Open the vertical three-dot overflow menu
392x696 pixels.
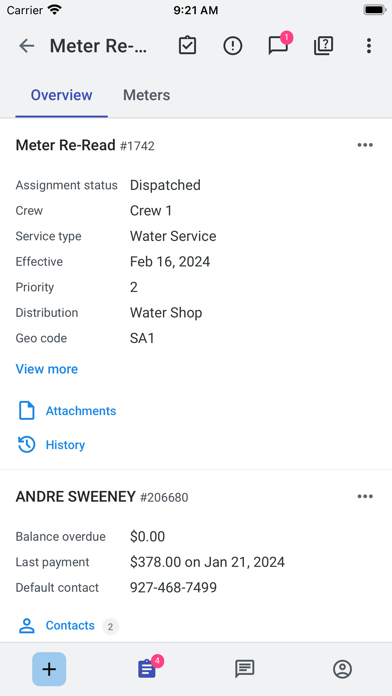tap(368, 46)
